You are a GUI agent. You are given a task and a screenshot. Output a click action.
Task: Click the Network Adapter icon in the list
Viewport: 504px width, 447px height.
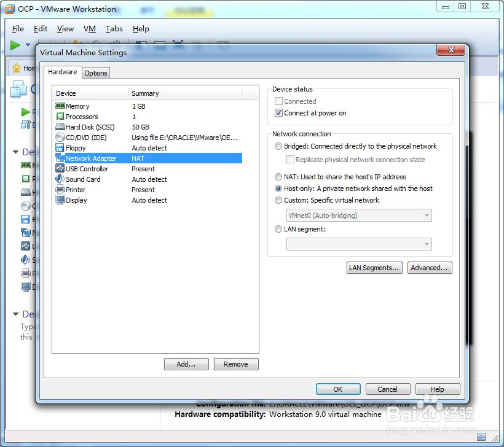tap(60, 158)
